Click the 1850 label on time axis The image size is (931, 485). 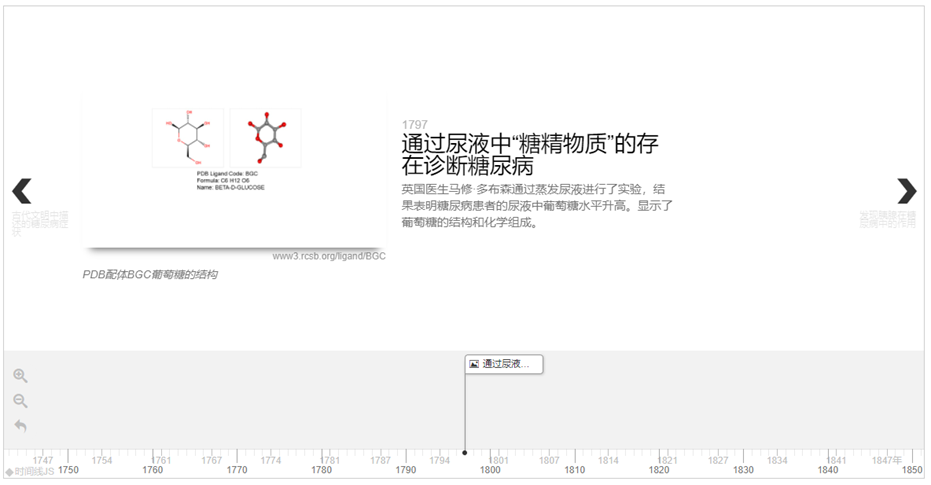912,470
